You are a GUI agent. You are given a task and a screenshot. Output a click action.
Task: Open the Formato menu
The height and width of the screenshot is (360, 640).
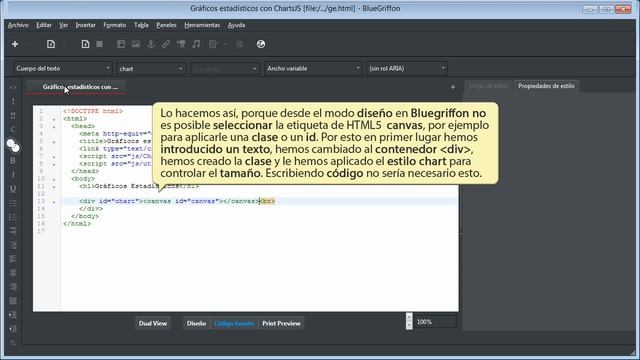click(115, 25)
